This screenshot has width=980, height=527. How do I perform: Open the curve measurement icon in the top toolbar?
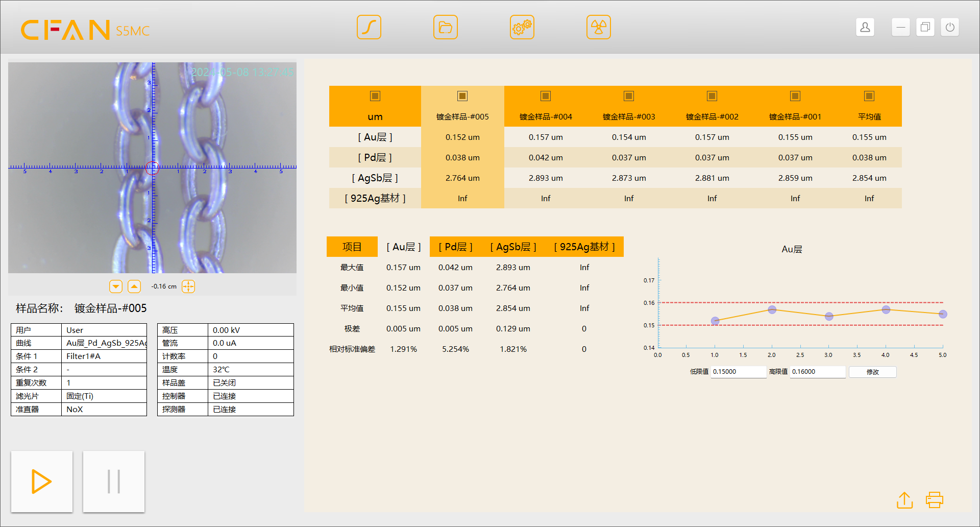point(369,27)
